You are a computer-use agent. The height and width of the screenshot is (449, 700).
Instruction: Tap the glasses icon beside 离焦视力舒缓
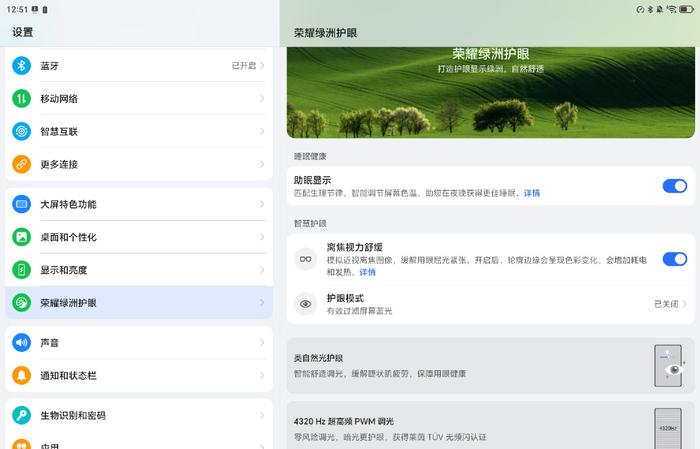pyautogui.click(x=305, y=259)
